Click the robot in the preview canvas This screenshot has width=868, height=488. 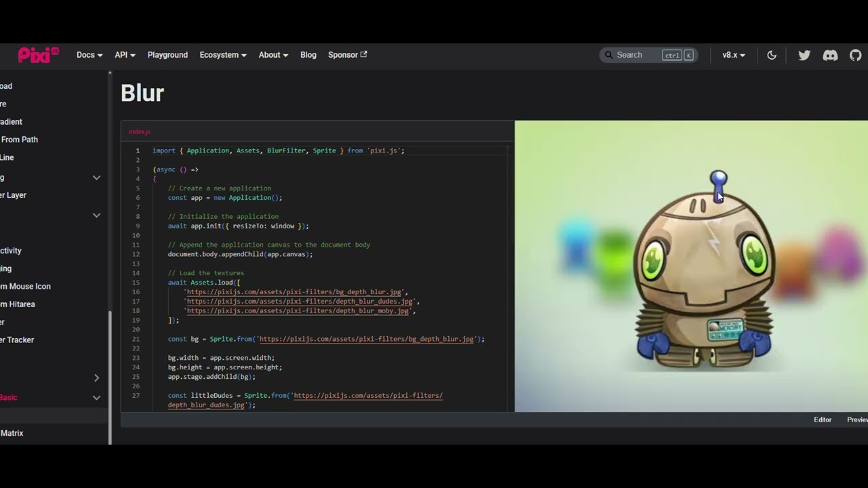coord(704,271)
